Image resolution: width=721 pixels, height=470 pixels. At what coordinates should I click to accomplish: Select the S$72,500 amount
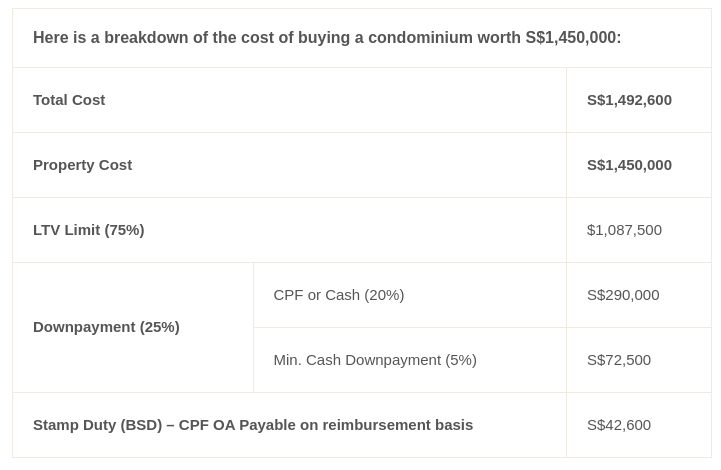pos(619,360)
